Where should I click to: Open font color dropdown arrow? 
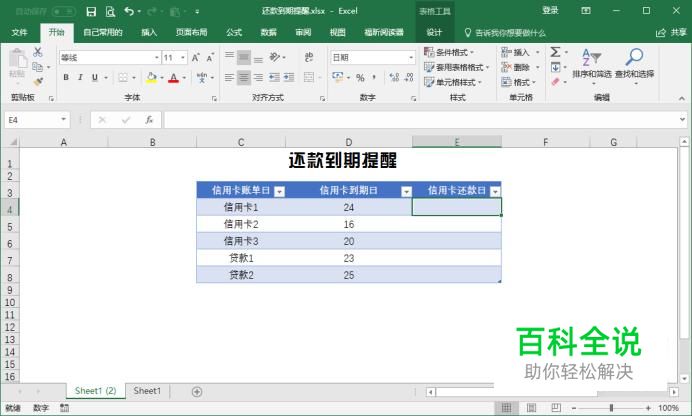[184, 78]
